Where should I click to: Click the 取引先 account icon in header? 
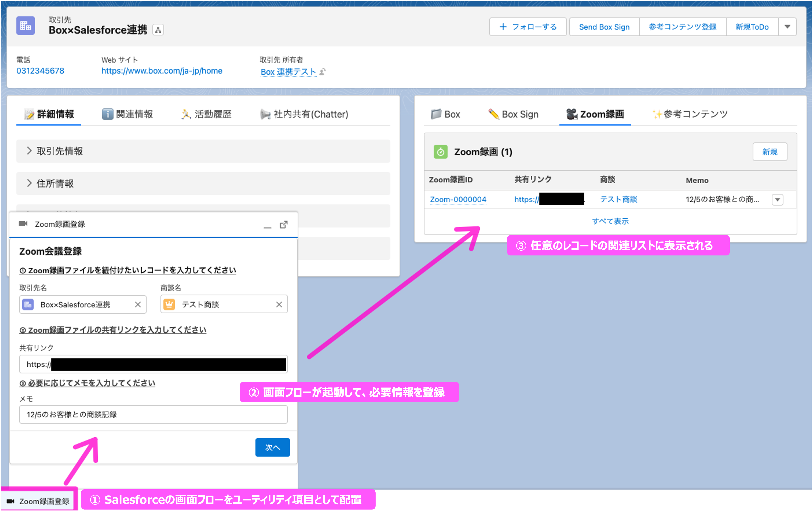point(26,26)
